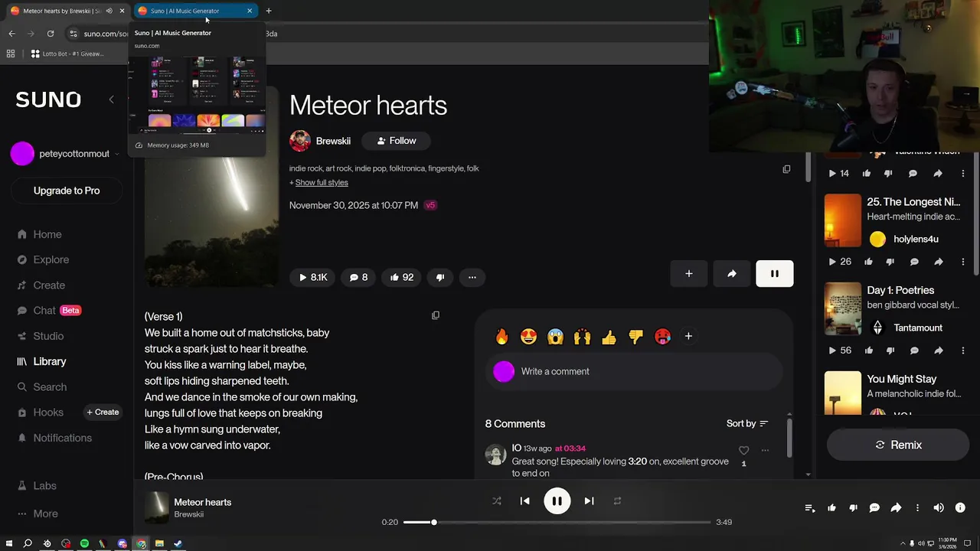Like Meteor hearts with 92 thumbs up
The image size is (980, 551).
click(402, 277)
